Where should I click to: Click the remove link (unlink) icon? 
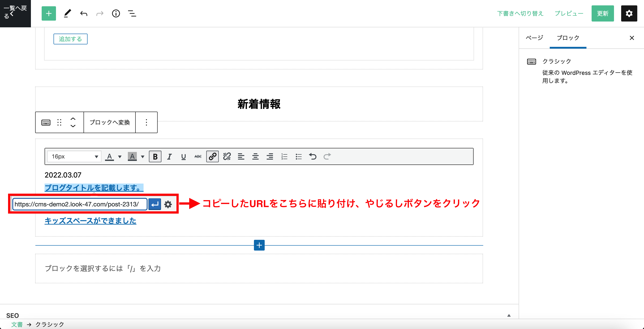pyautogui.click(x=227, y=156)
